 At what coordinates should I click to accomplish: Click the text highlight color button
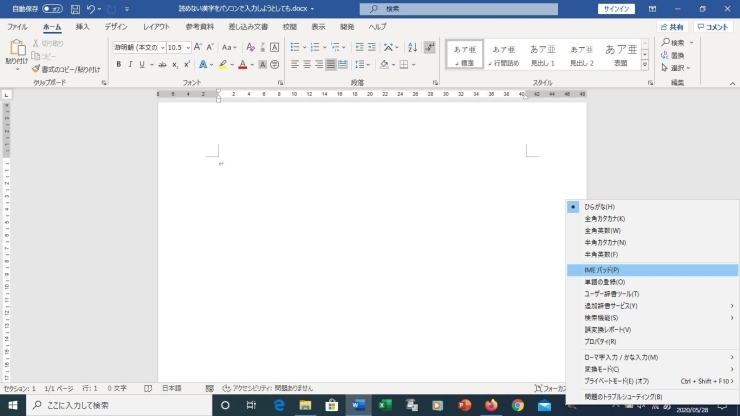(x=223, y=65)
